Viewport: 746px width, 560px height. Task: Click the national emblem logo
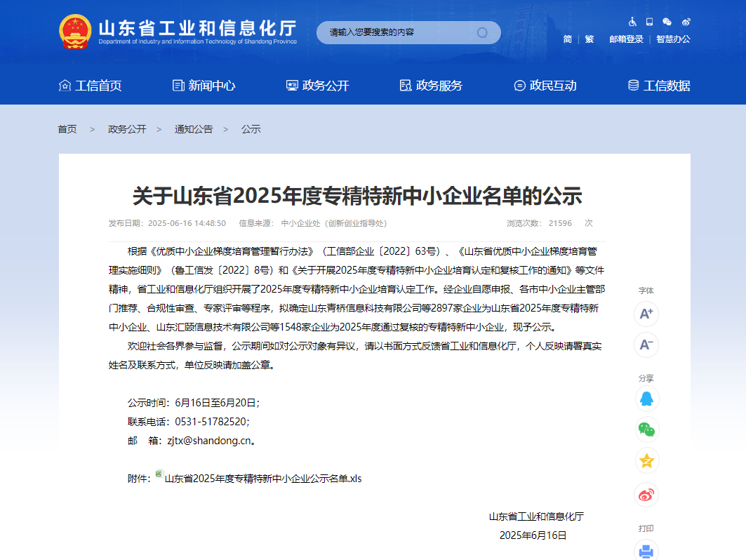(x=75, y=32)
